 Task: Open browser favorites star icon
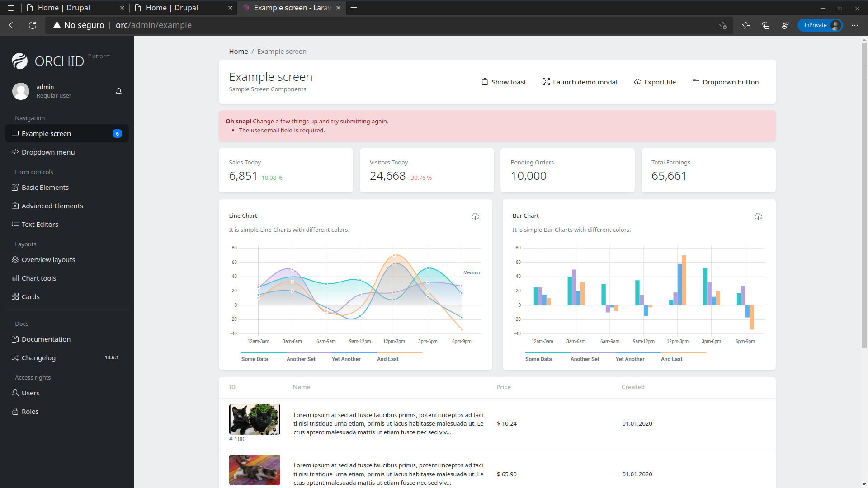745,25
